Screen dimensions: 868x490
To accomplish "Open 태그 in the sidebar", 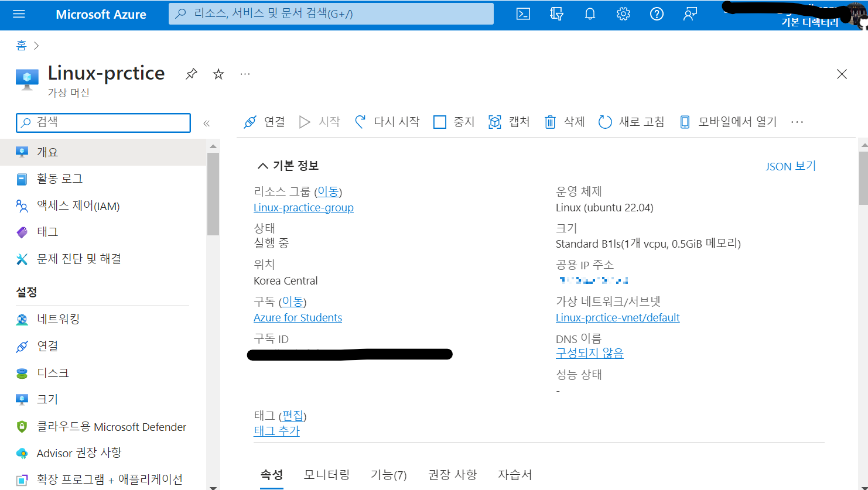I will click(103, 232).
